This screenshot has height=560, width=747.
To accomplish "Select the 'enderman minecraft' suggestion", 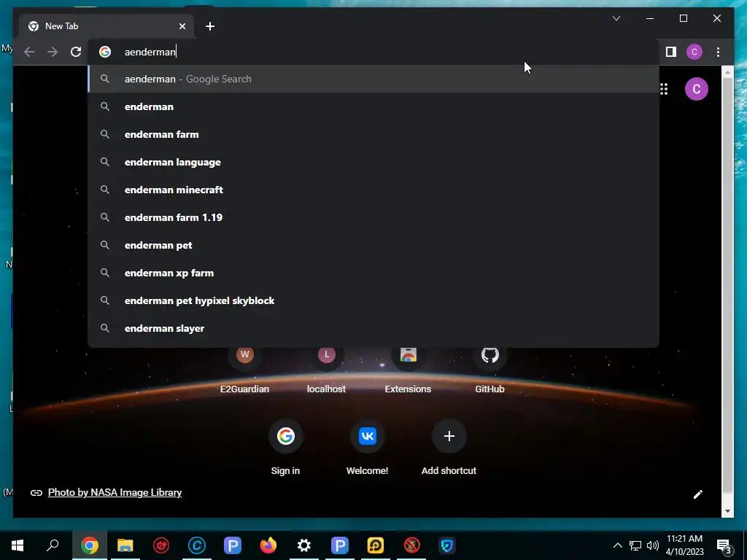I will (373, 190).
